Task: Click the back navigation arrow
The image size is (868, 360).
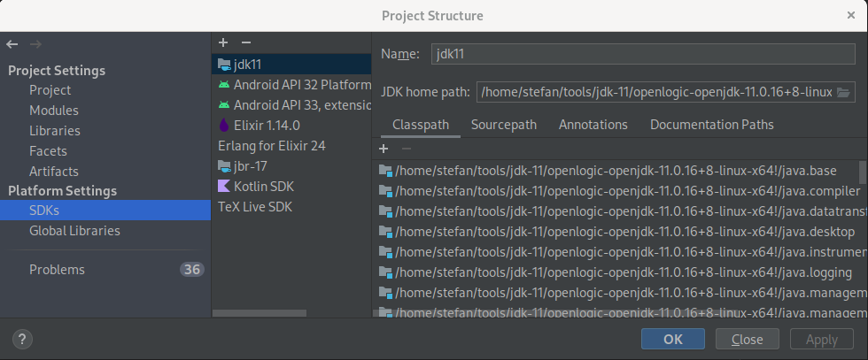Action: coord(12,44)
